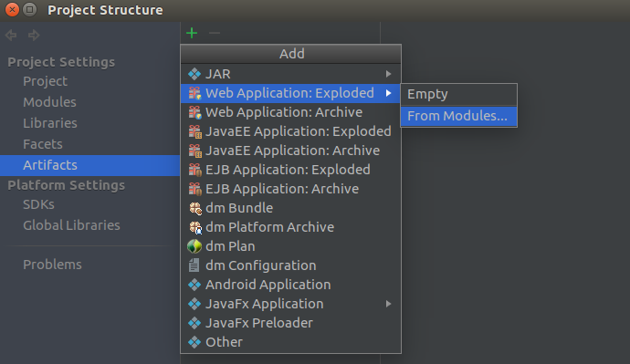Close the Project Structure window

(x=12, y=9)
